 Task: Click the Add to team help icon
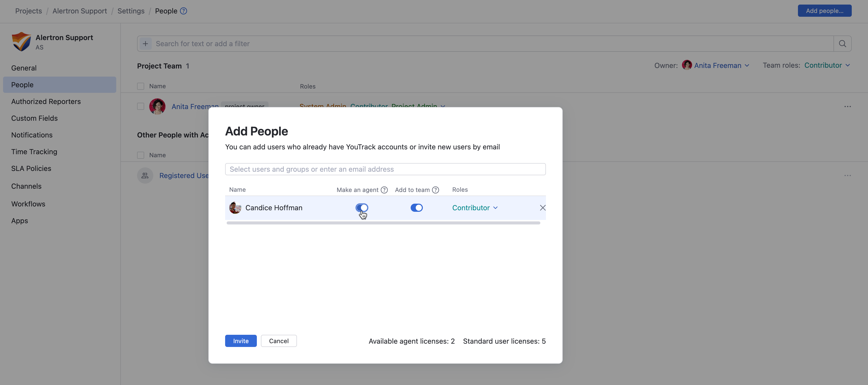tap(435, 190)
